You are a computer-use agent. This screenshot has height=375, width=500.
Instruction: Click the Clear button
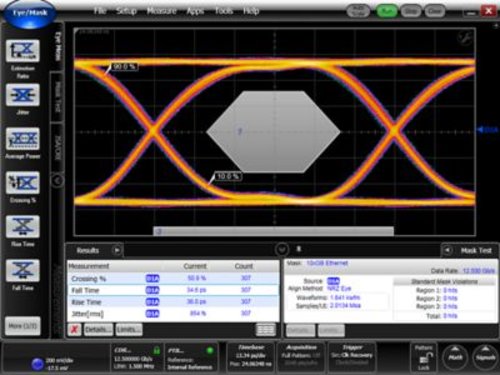coord(435,11)
